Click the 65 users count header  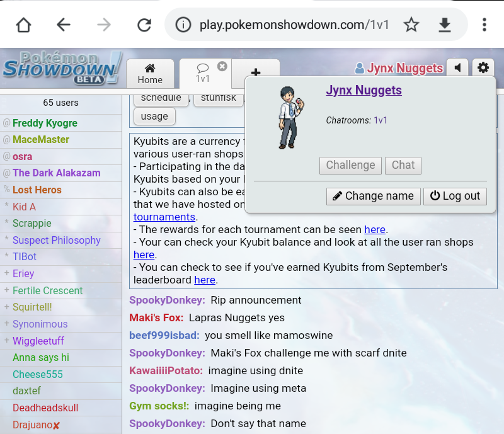[x=60, y=103]
